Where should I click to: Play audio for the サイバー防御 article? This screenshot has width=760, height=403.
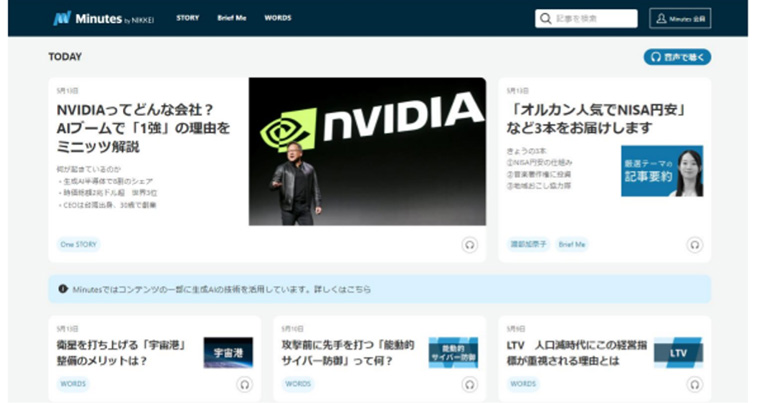469,385
